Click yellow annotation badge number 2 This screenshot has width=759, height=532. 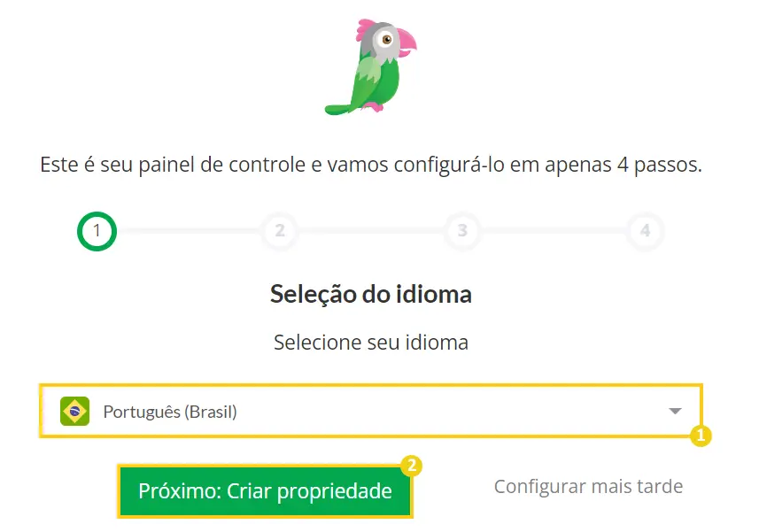click(x=412, y=466)
